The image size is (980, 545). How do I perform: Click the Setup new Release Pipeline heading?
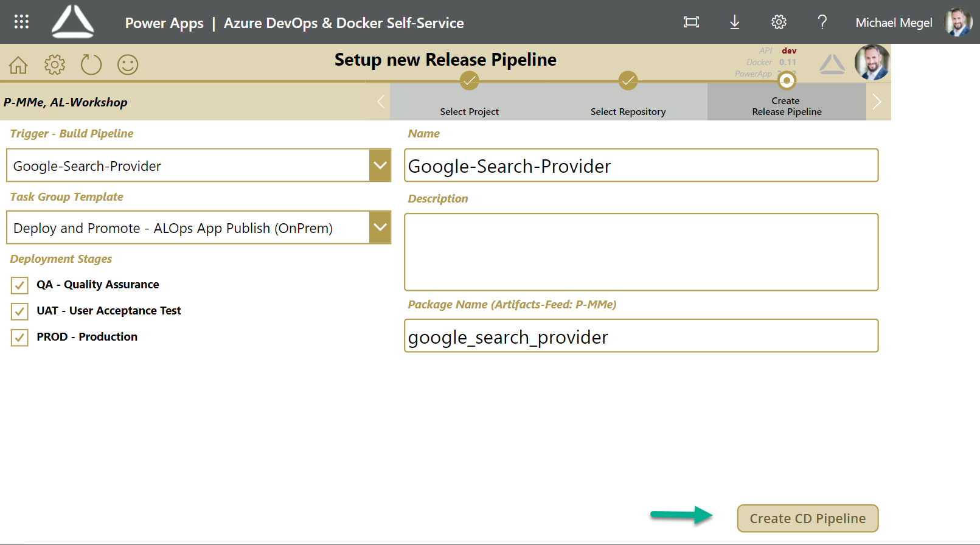[445, 60]
